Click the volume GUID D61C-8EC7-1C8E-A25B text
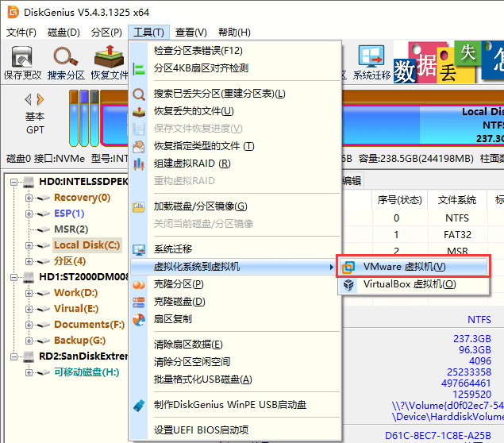The height and width of the screenshot is (443, 504). (x=438, y=436)
